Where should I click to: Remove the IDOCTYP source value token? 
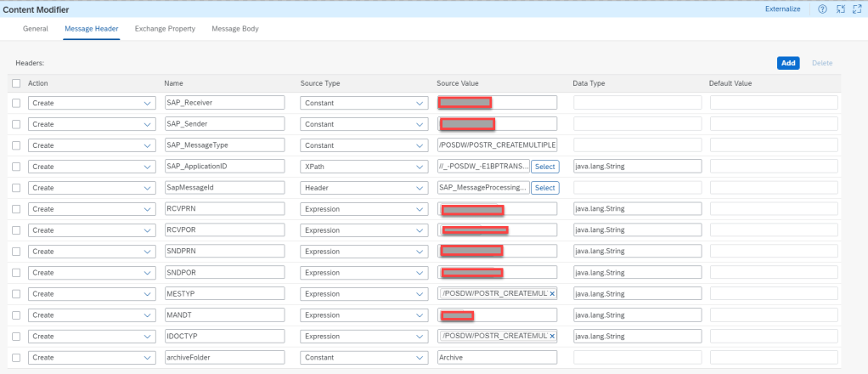coord(552,336)
